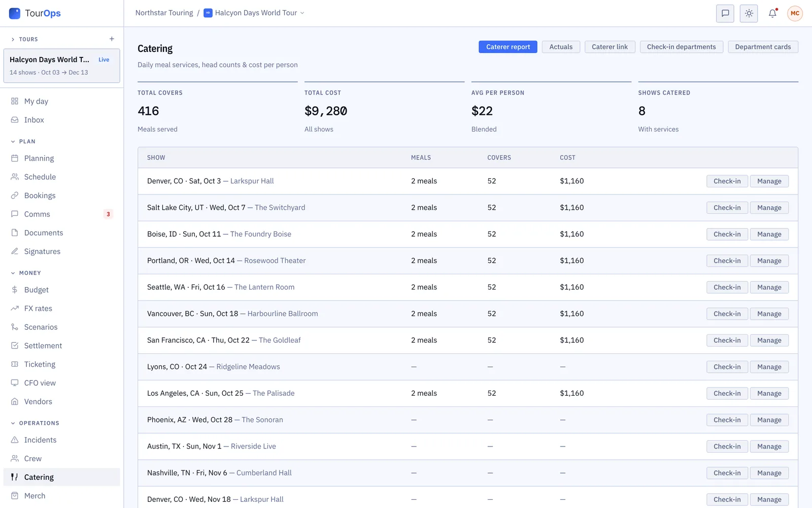The height and width of the screenshot is (508, 812).
Task: Toggle light/dark theme sun icon
Action: pyautogui.click(x=749, y=14)
